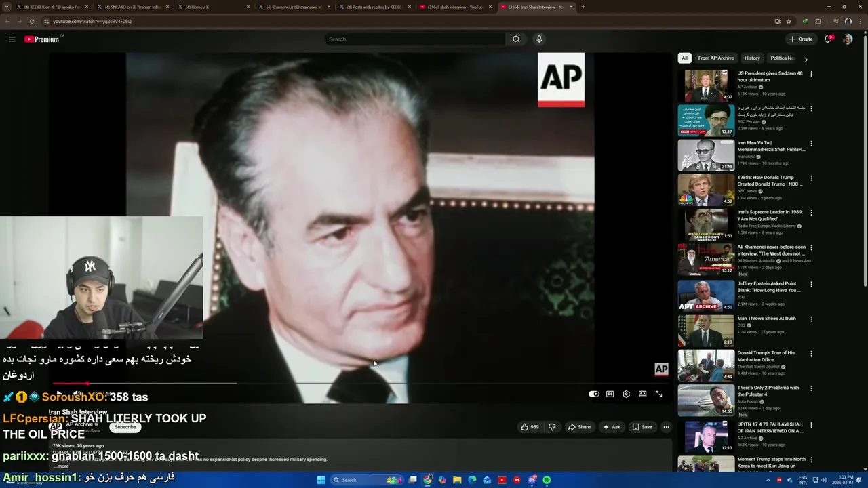Switch the player to theater mode
The width and height of the screenshot is (868, 488).
pyautogui.click(x=642, y=394)
